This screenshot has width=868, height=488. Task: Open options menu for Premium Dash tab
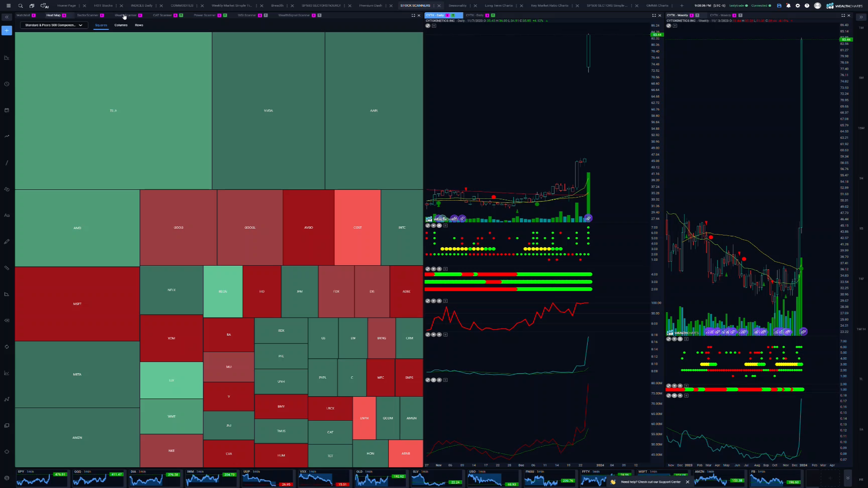(x=385, y=6)
